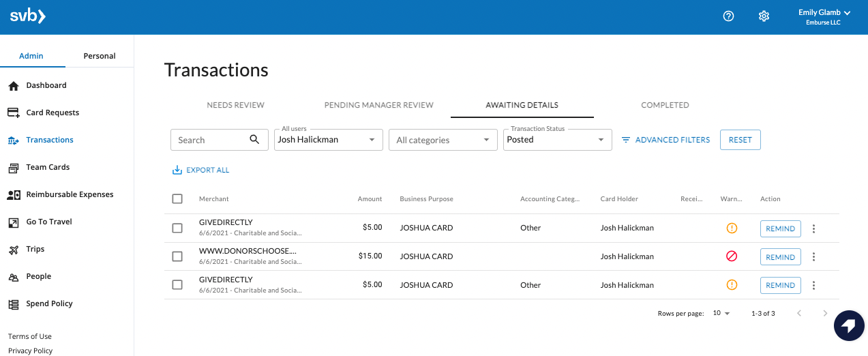Click the WWW.DONORSCHOOSE merchant name
Image resolution: width=868 pixels, height=356 pixels.
click(248, 251)
